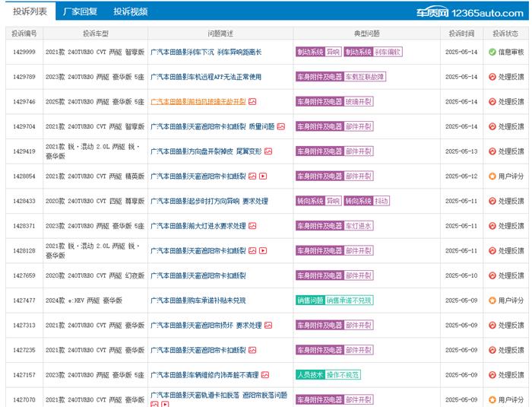The width and height of the screenshot is (532, 407).
Task: Click the red status icon for 1427313
Action: click(x=492, y=325)
